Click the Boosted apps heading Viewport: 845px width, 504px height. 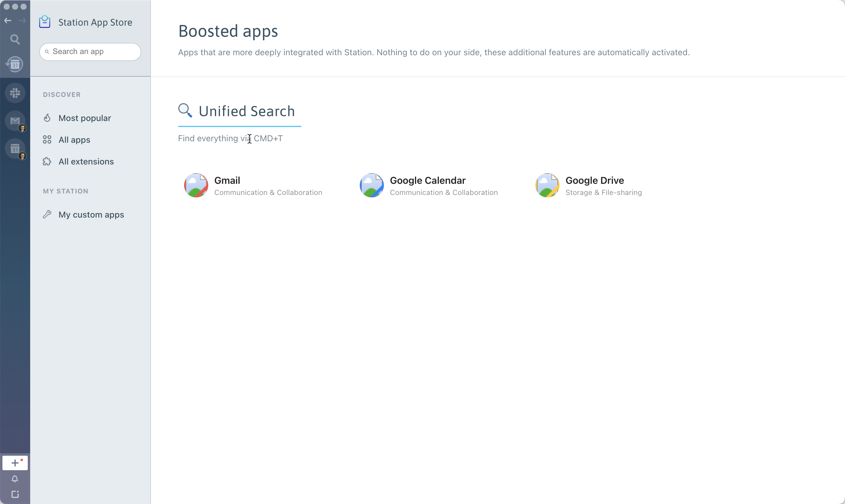click(228, 31)
